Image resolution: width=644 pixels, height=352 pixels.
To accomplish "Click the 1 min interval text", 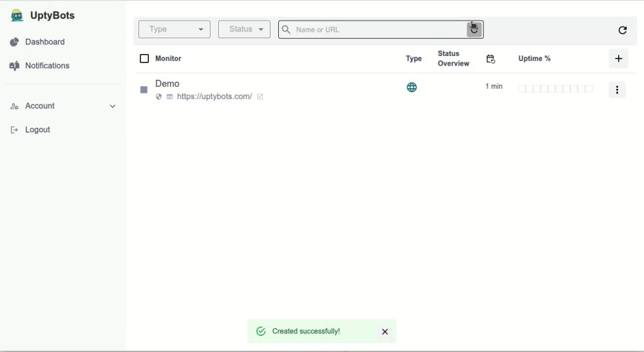I will click(494, 86).
